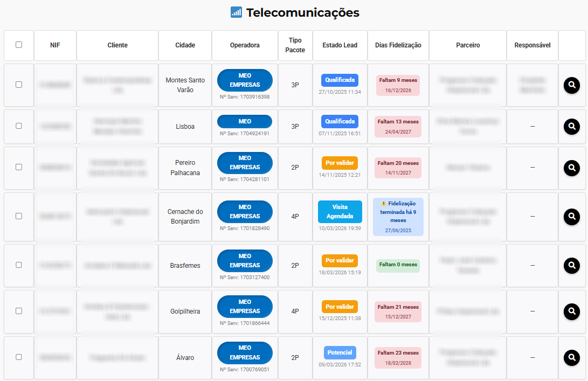Check the box for the Lisboa row
This screenshot has height=381, width=588.
(19, 126)
